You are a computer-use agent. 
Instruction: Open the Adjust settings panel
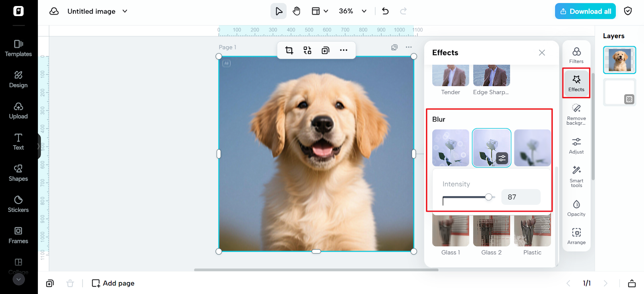click(x=576, y=146)
